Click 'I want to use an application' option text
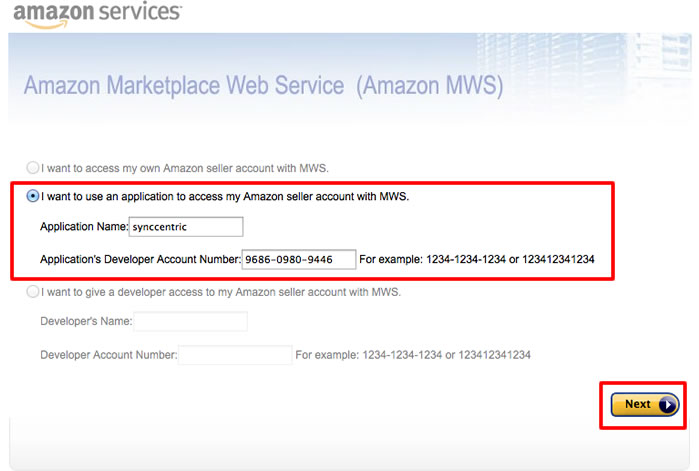This screenshot has height=471, width=699. click(x=225, y=197)
